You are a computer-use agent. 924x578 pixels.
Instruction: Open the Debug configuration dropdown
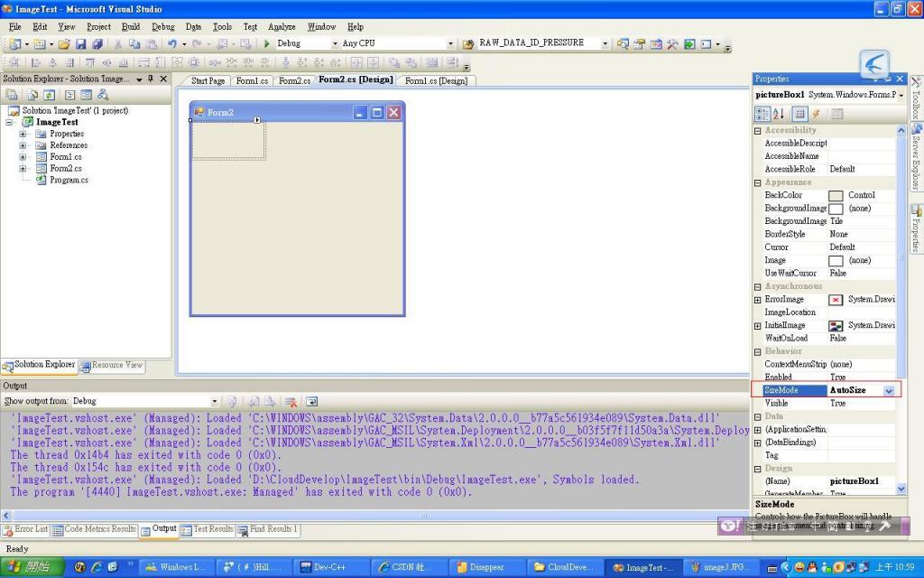coord(335,43)
